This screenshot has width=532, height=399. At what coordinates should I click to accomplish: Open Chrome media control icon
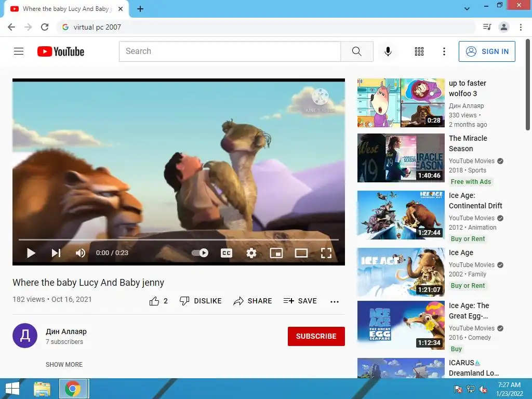tap(487, 27)
